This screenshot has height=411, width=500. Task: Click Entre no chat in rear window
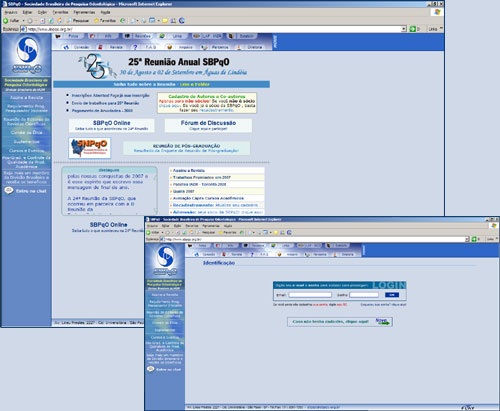point(26,191)
